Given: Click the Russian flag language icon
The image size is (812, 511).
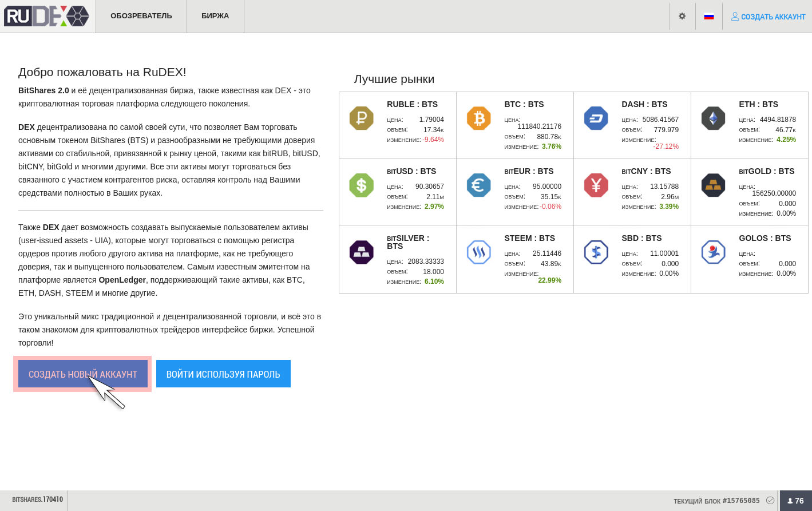Looking at the screenshot, I should (709, 16).
